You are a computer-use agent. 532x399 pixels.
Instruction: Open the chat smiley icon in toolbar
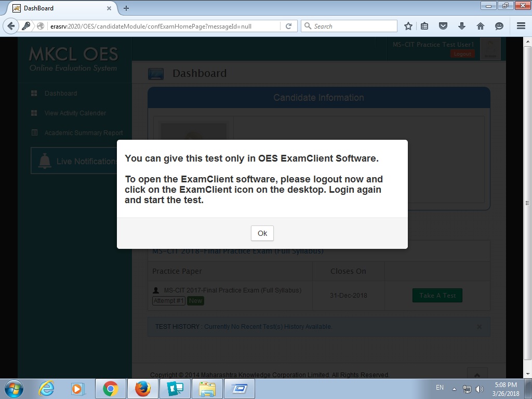tap(499, 26)
